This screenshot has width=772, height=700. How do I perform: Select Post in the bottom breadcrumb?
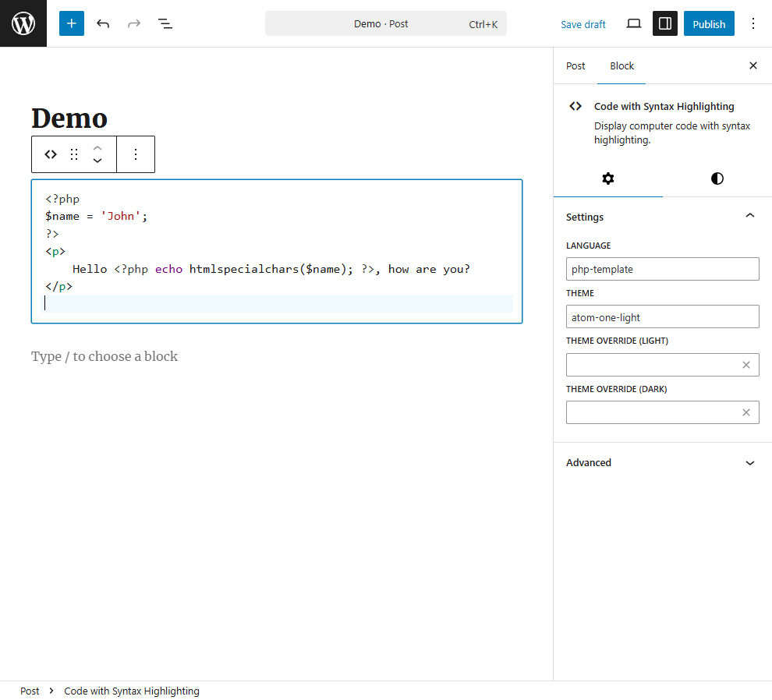[x=30, y=691]
